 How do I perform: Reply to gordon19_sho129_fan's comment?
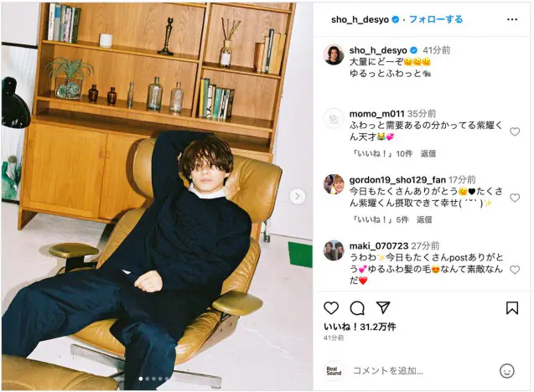pyautogui.click(x=424, y=219)
